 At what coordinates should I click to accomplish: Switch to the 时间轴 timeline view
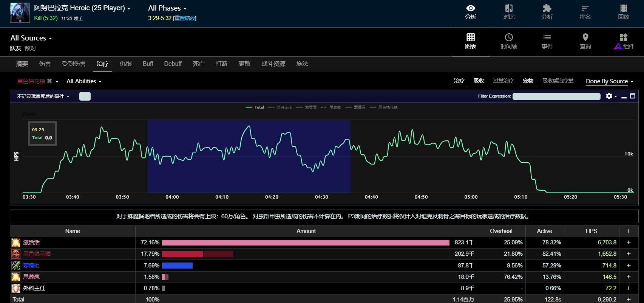point(509,42)
